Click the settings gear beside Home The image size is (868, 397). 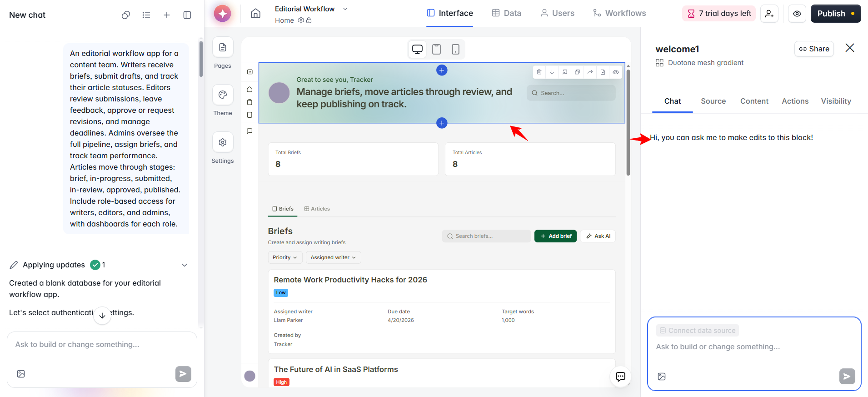(301, 20)
